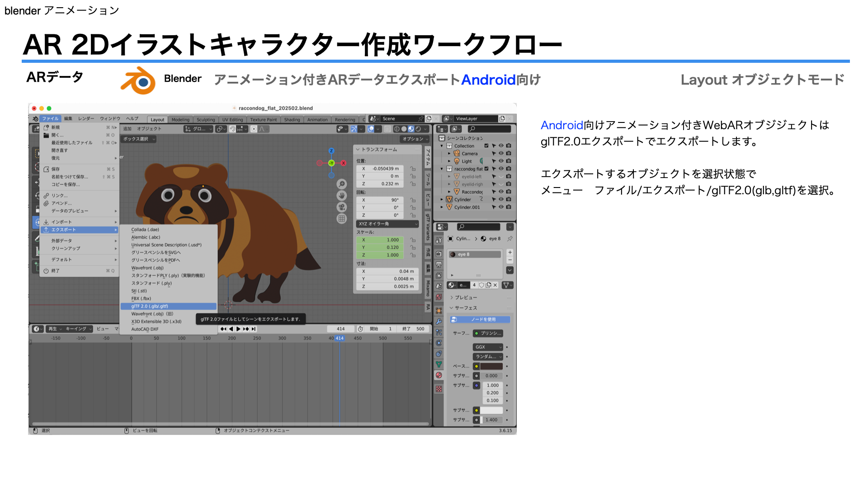The width and height of the screenshot is (868, 488).
Task: Open Texture properties checker icon
Action: click(x=439, y=389)
